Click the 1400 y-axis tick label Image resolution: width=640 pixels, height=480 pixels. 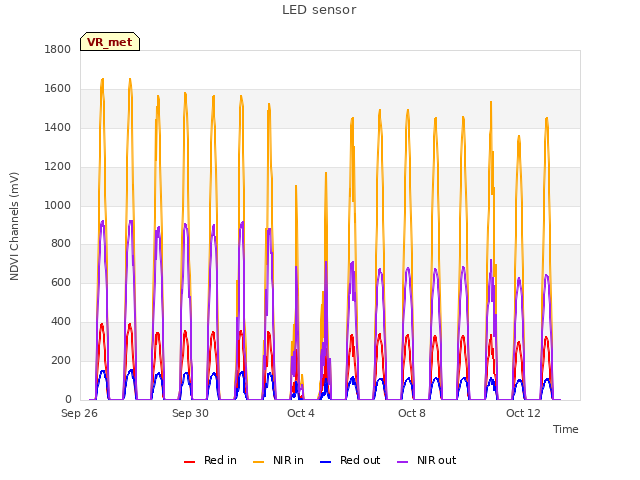pos(58,128)
